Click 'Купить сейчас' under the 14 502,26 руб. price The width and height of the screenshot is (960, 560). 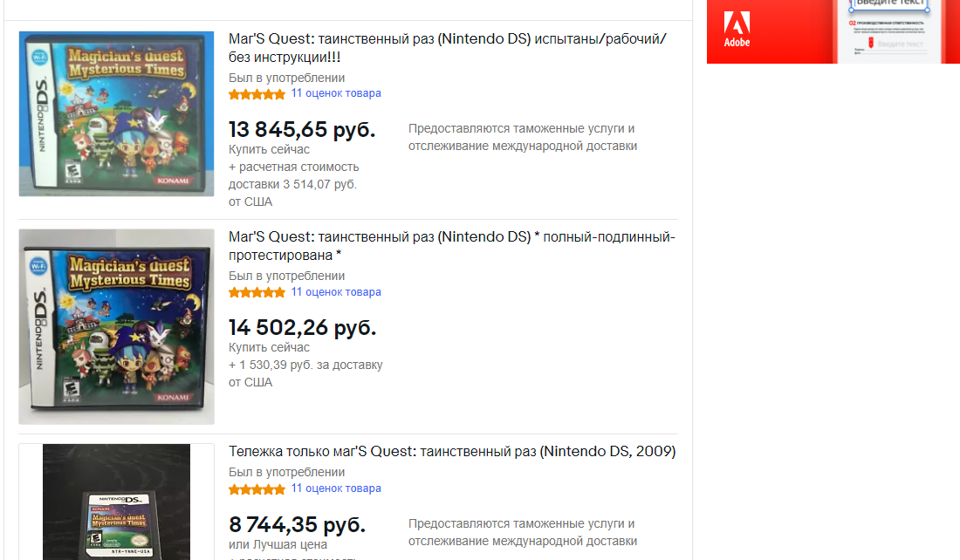tap(269, 347)
